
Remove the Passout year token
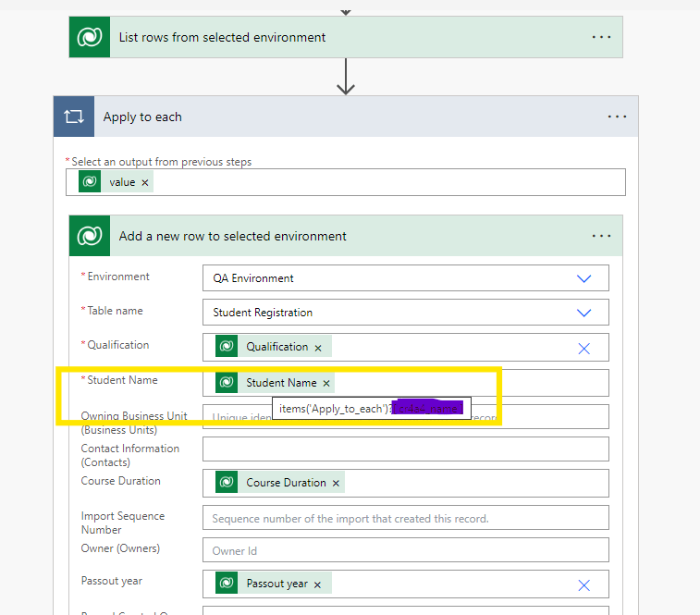(x=317, y=584)
